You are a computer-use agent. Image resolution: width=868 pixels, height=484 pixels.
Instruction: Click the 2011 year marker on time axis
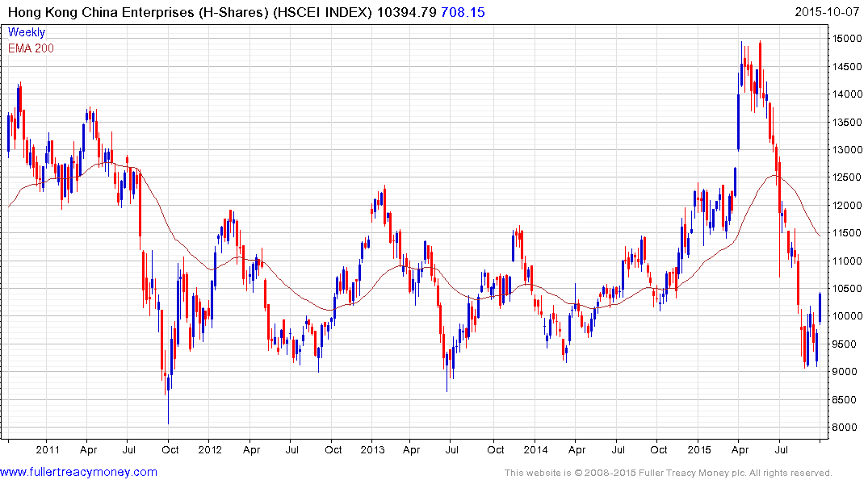(x=48, y=449)
